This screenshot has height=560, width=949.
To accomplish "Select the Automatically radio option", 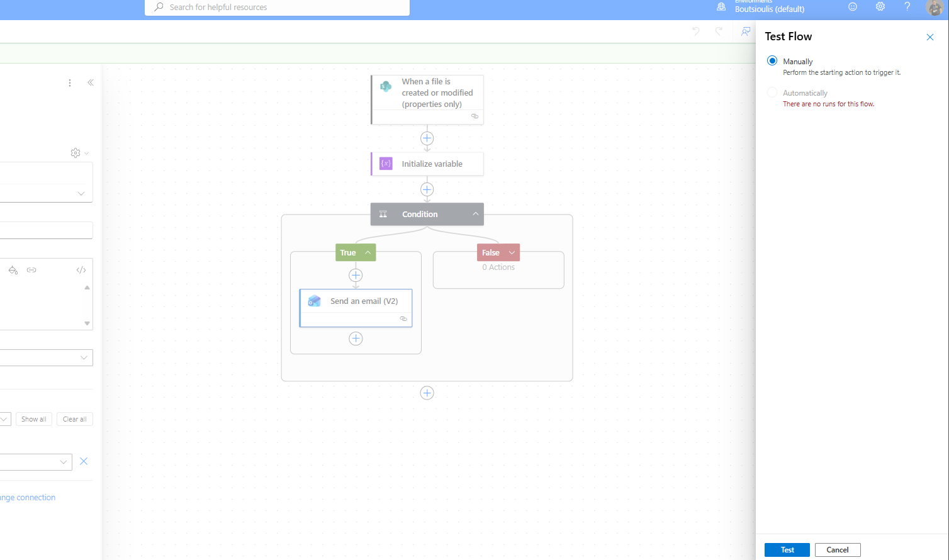I will click(772, 92).
